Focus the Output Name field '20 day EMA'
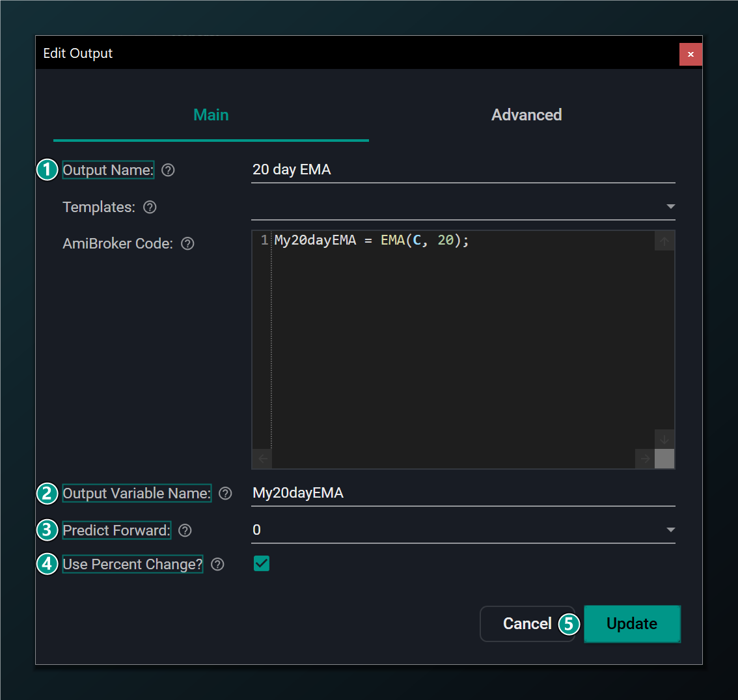The height and width of the screenshot is (700, 738). click(x=463, y=169)
